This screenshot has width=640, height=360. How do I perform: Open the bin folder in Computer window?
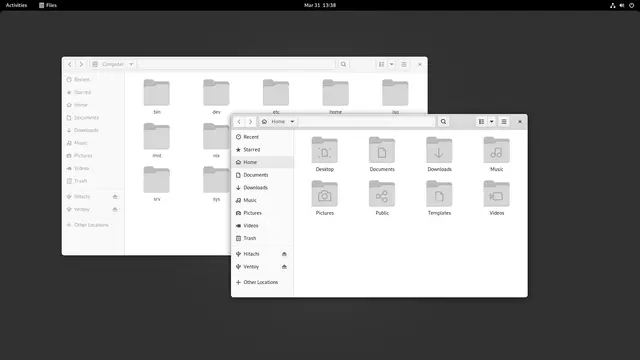[157, 93]
